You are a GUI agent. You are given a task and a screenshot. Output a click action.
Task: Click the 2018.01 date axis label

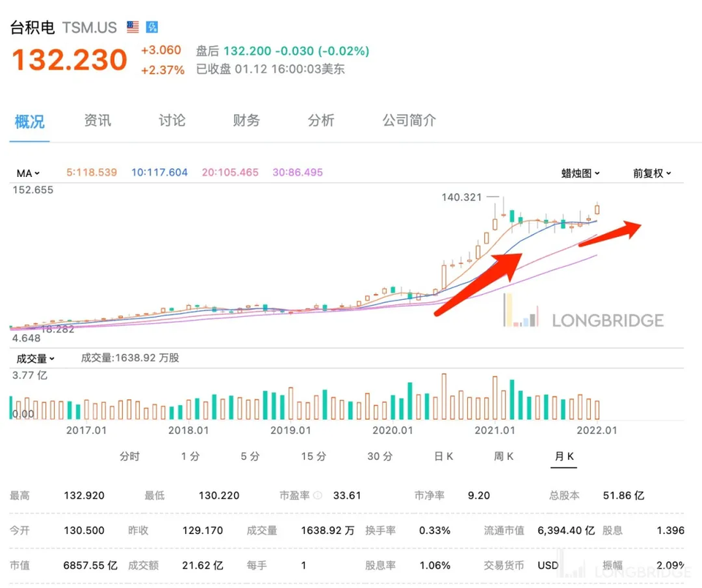189,430
